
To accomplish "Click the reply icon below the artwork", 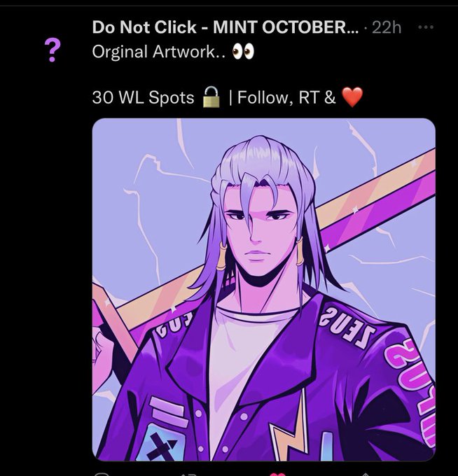I will point(101,475).
